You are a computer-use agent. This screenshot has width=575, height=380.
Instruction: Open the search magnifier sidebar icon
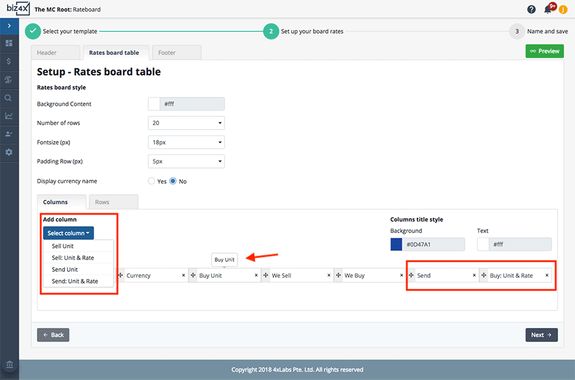pos(8,98)
